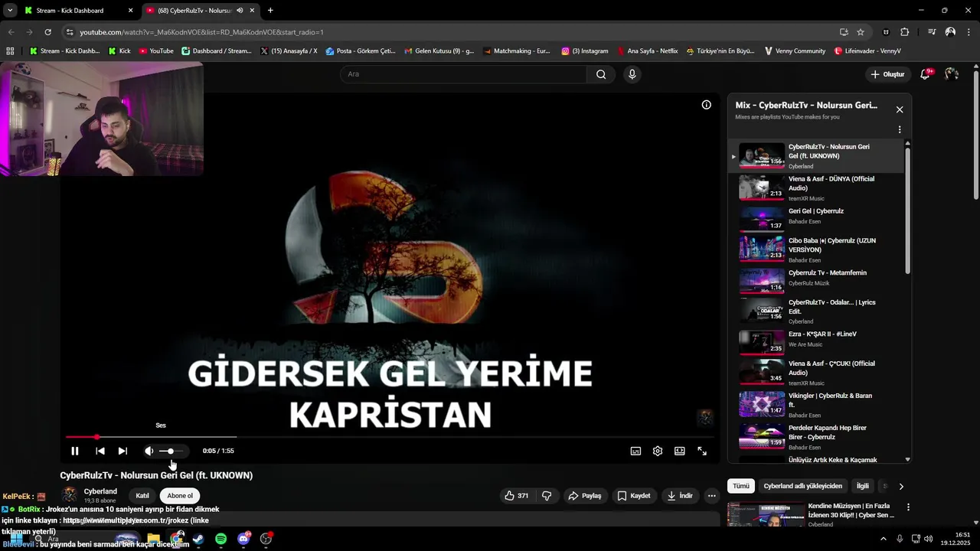The width and height of the screenshot is (980, 551).
Task: Share the video via 'Paylaş'
Action: 584,496
